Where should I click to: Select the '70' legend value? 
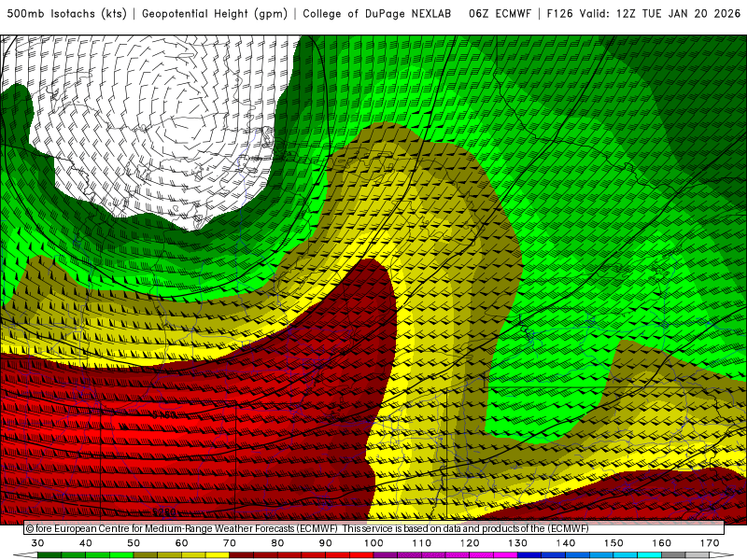pos(230,543)
